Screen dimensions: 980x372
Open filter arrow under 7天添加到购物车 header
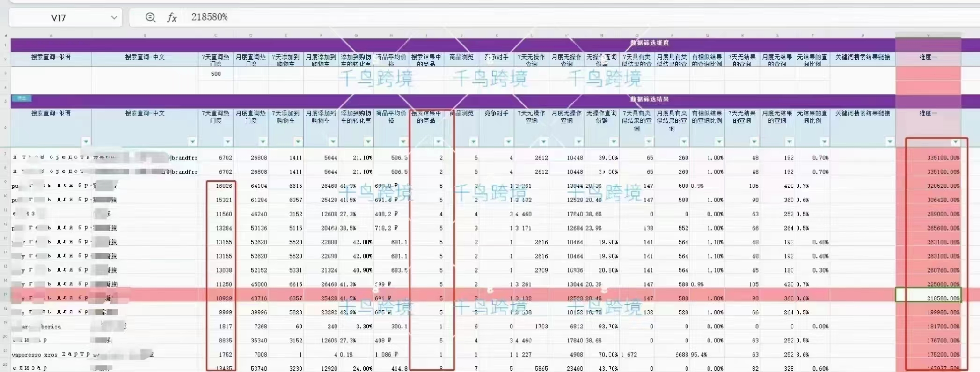[298, 141]
